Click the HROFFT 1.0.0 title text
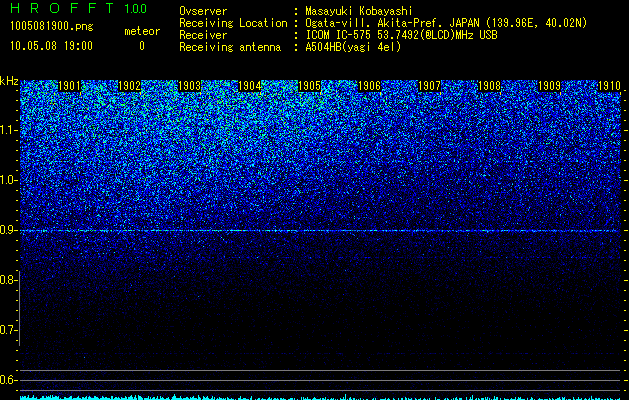The width and height of the screenshot is (629, 400). pyautogui.click(x=79, y=8)
